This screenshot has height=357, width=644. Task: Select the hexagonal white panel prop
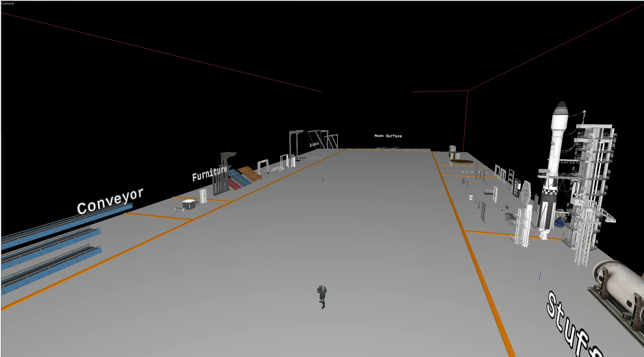pyautogui.click(x=526, y=192)
